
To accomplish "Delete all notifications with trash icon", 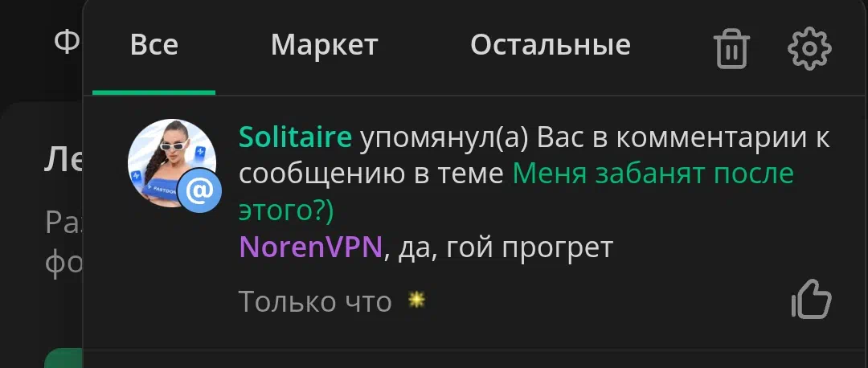I will (731, 49).
